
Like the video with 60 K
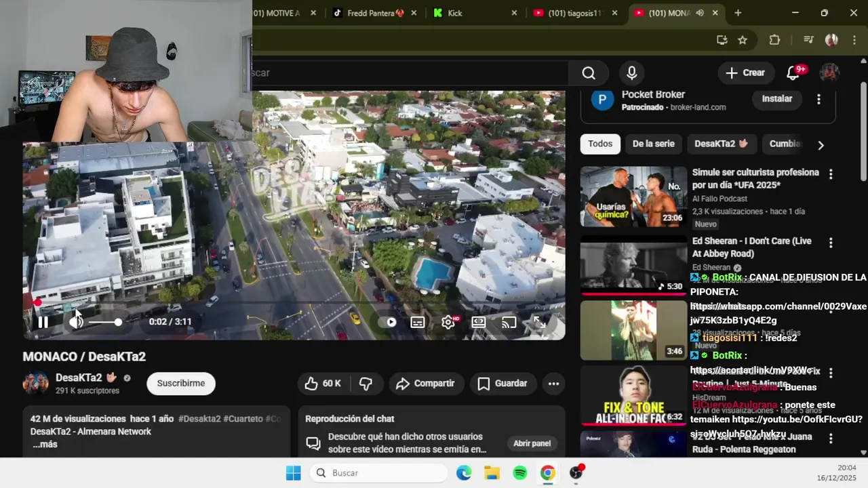point(323,384)
